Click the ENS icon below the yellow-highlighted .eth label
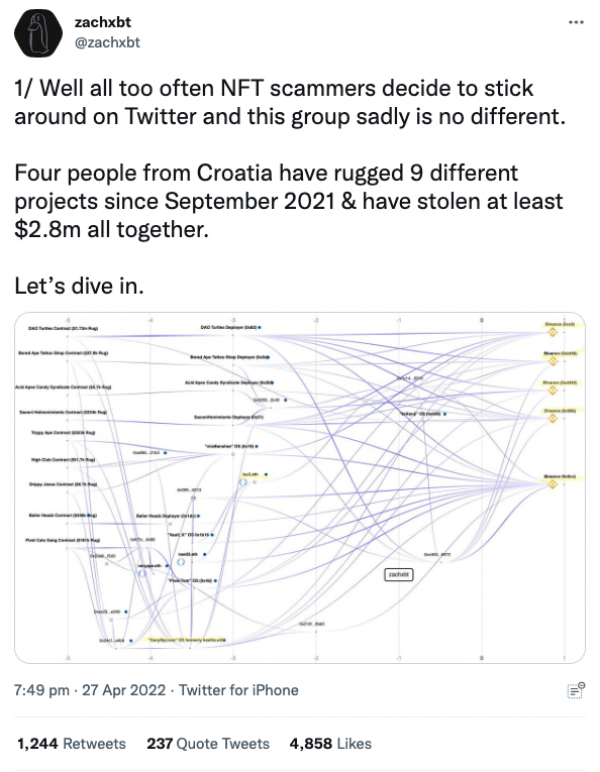 [x=243, y=482]
